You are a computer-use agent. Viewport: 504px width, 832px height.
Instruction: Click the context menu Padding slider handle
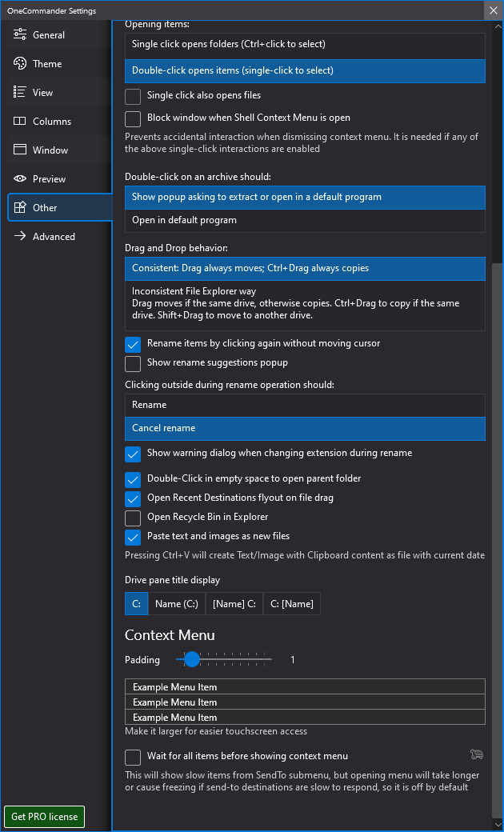(192, 660)
